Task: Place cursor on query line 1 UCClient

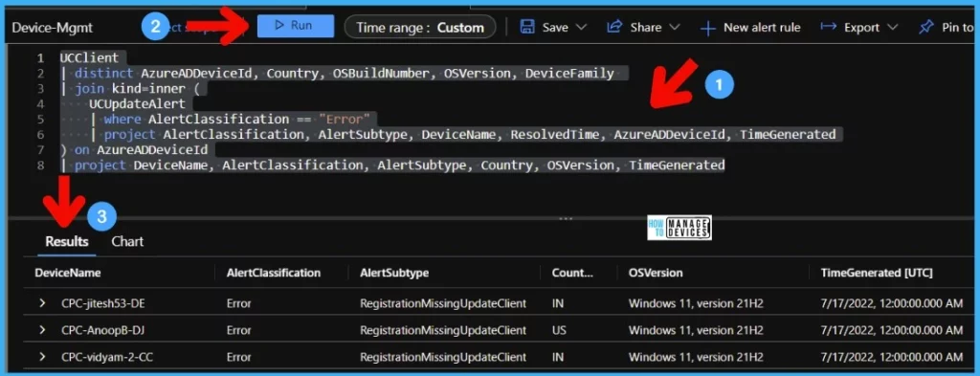Action: pyautogui.click(x=89, y=58)
